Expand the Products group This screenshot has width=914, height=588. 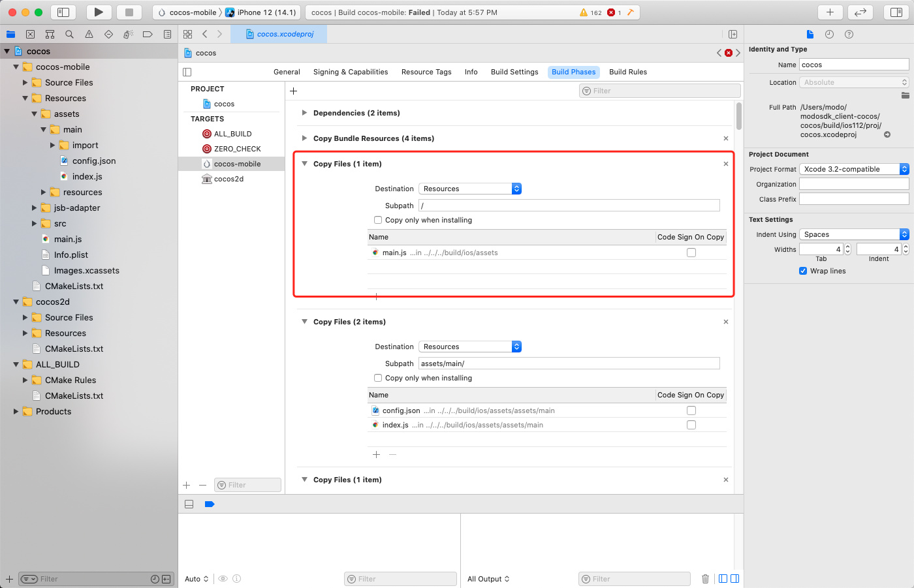point(16,411)
